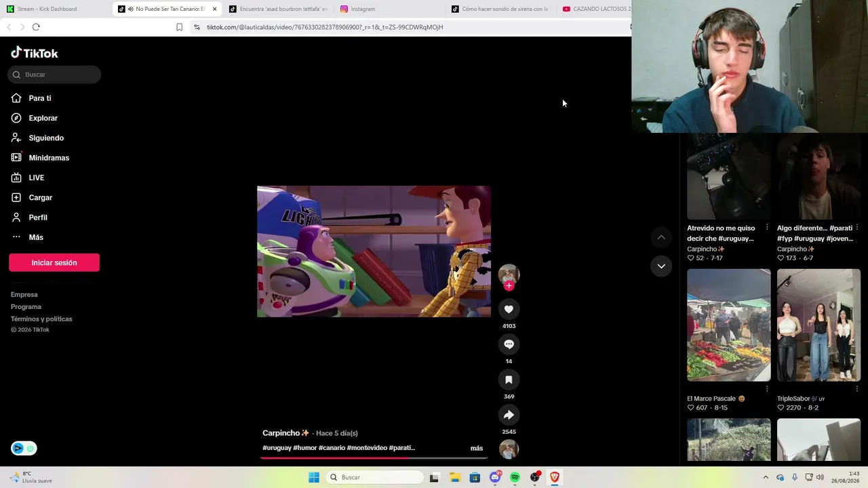Open the #uruguay hashtag in the description

[277, 448]
